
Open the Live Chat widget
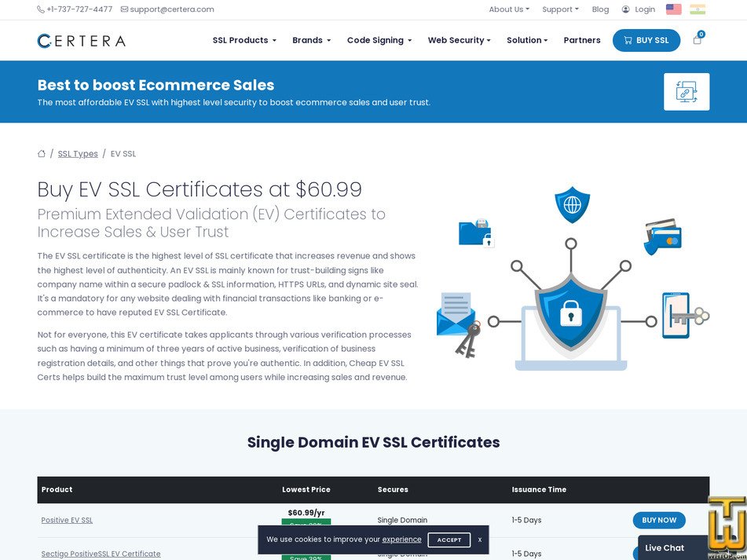[664, 547]
